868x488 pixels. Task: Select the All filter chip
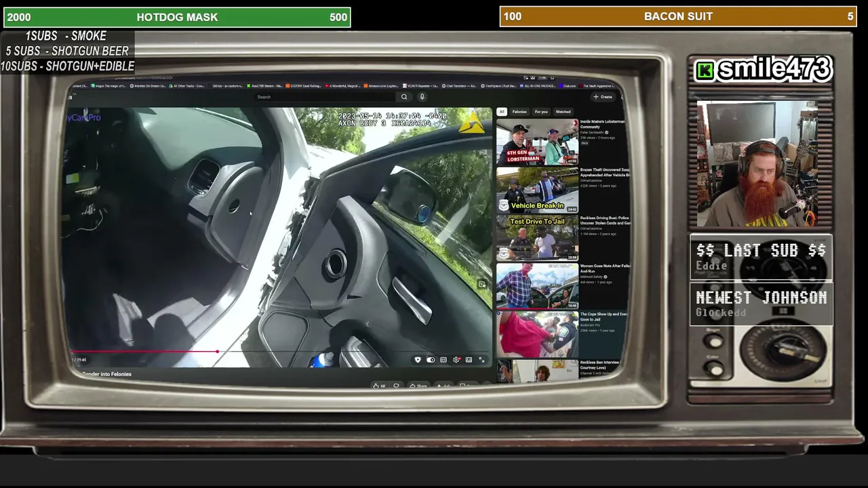click(502, 112)
